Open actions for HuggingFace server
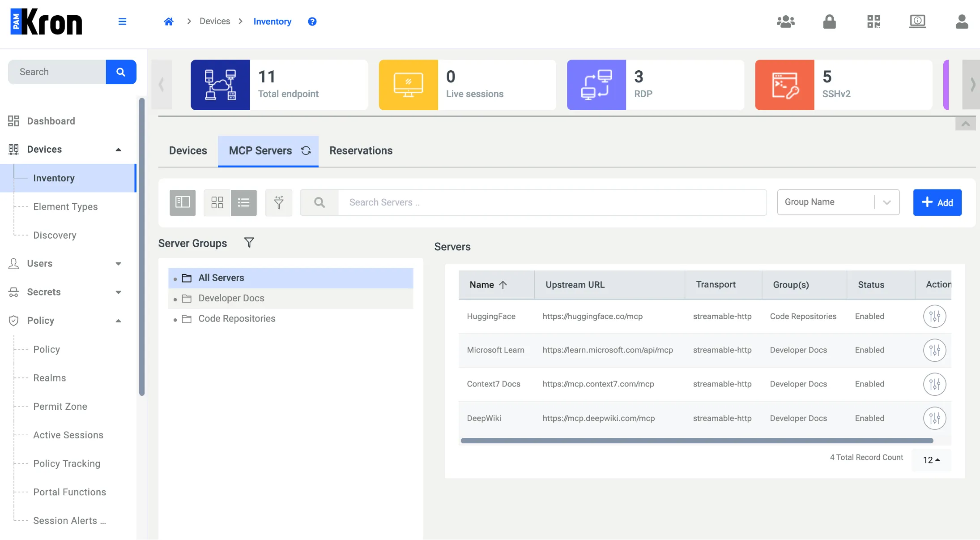The height and width of the screenshot is (540, 980). click(935, 316)
